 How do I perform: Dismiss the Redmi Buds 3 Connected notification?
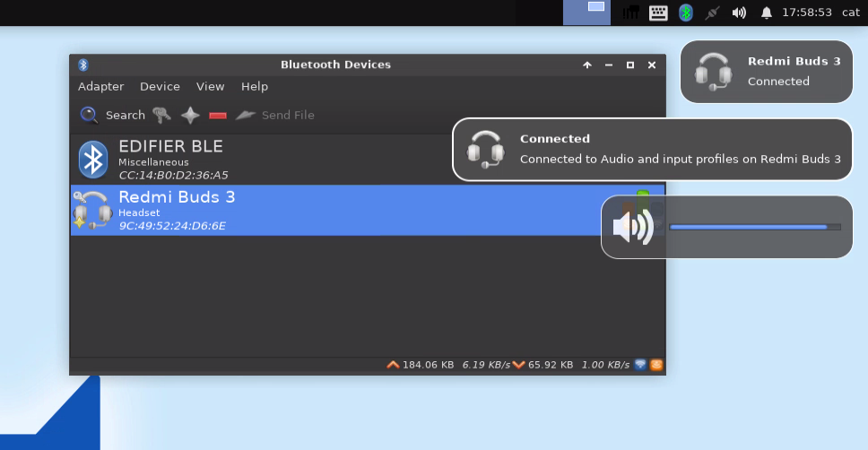(x=767, y=72)
